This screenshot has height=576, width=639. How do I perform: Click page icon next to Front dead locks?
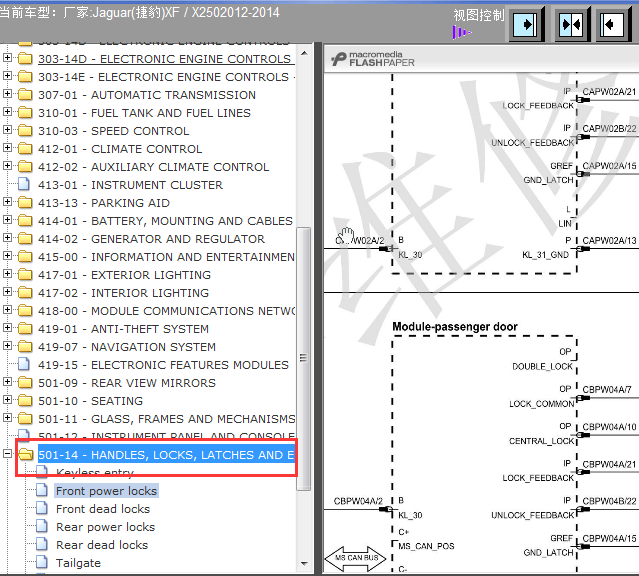pos(42,508)
